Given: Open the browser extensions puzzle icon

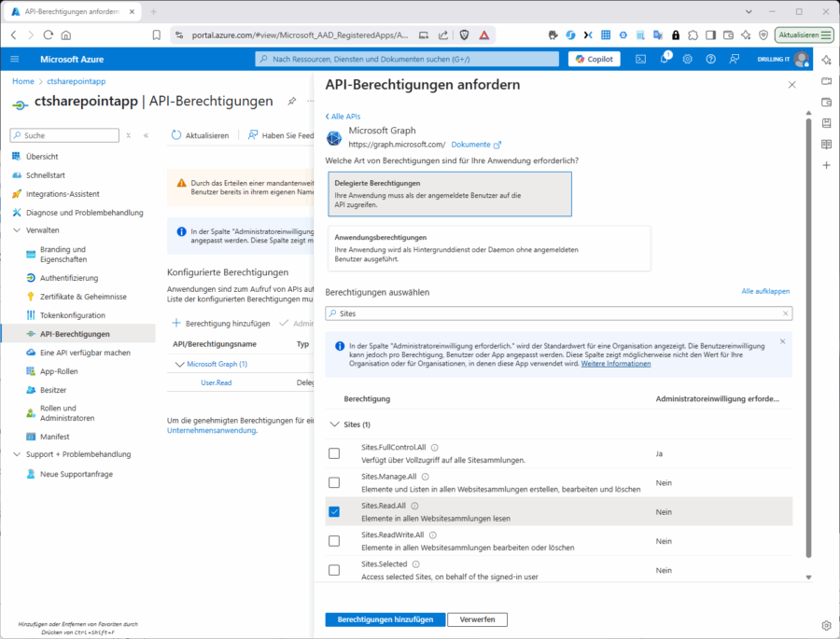Looking at the screenshot, I should (x=693, y=35).
